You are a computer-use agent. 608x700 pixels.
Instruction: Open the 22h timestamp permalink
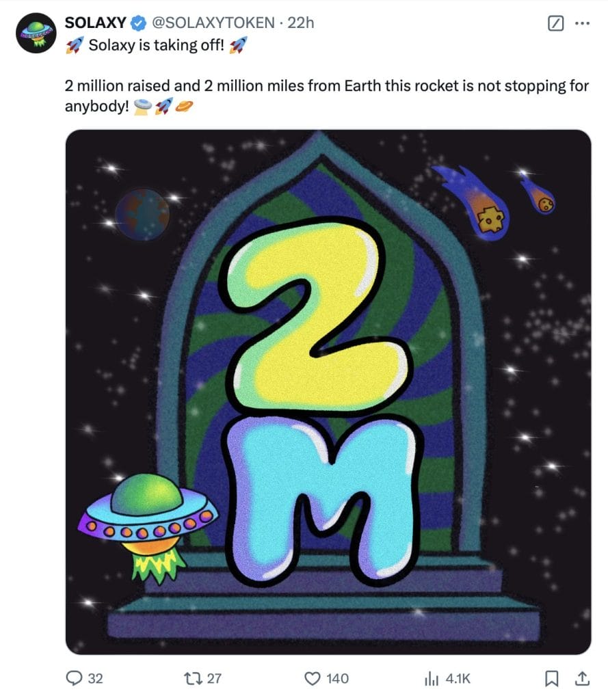[x=301, y=23]
